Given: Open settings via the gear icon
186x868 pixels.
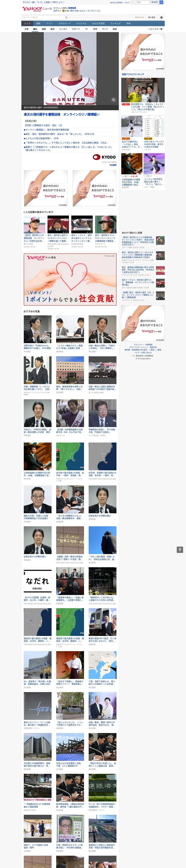Looking at the screenshot, I should [x=161, y=18].
